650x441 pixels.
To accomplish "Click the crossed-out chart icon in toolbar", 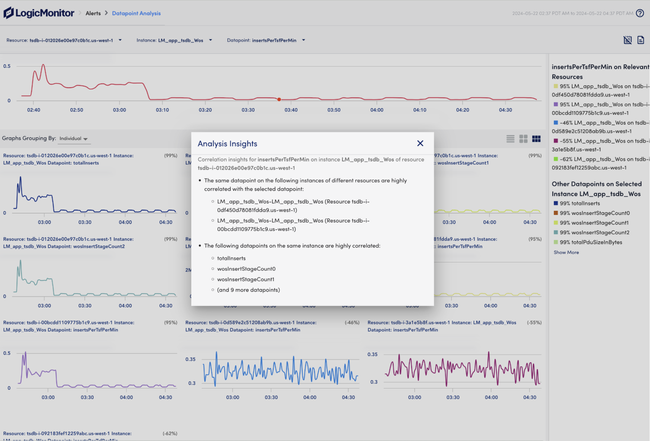I will click(x=628, y=40).
